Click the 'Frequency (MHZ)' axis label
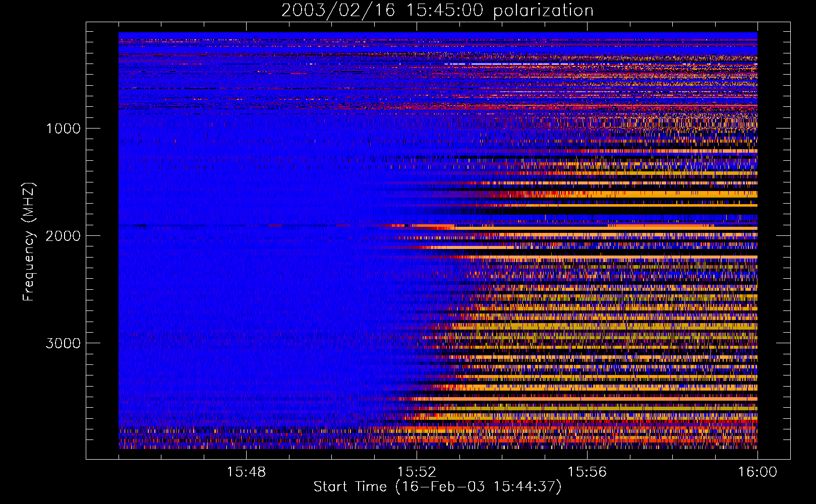The height and width of the screenshot is (504, 816). pyautogui.click(x=29, y=242)
